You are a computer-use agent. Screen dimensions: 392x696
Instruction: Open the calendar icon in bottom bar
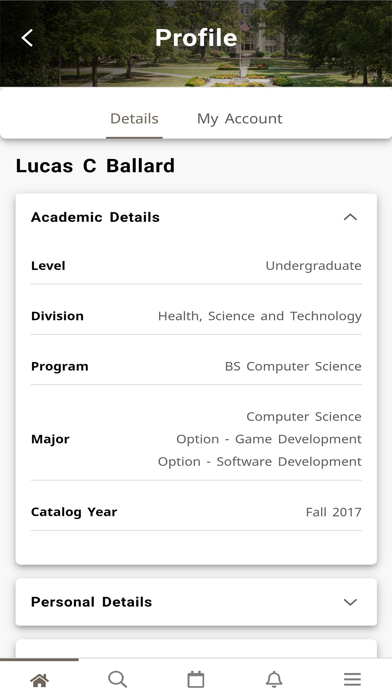tap(196, 680)
